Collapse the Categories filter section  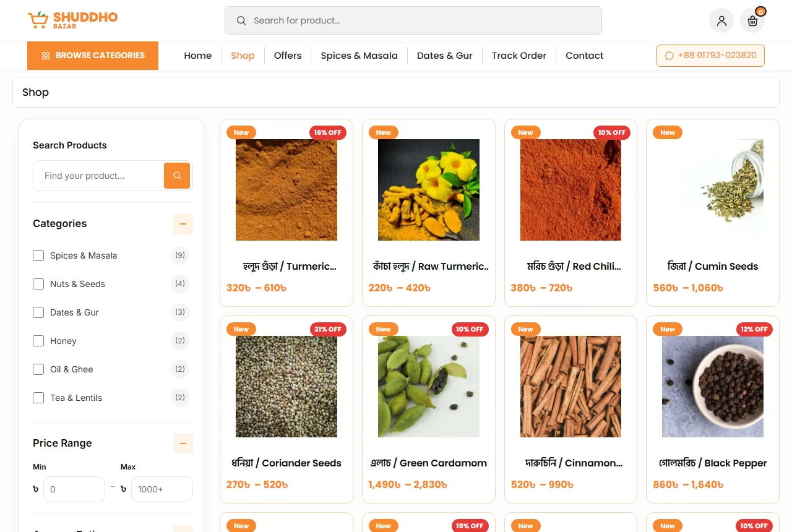(183, 224)
